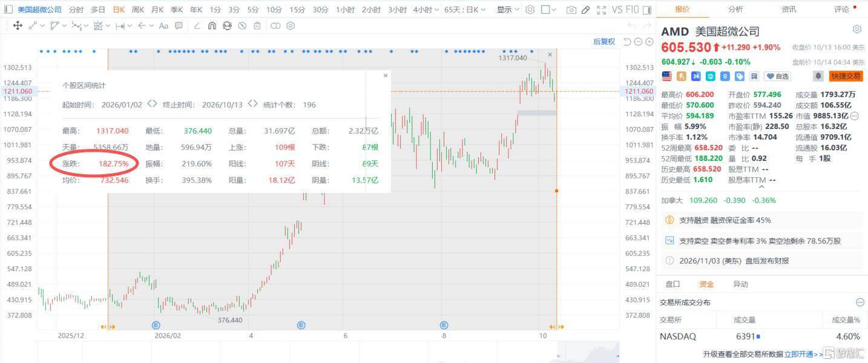Switch to 盘口 order book tab
Viewport: 868px width, 363px height.
point(672,284)
